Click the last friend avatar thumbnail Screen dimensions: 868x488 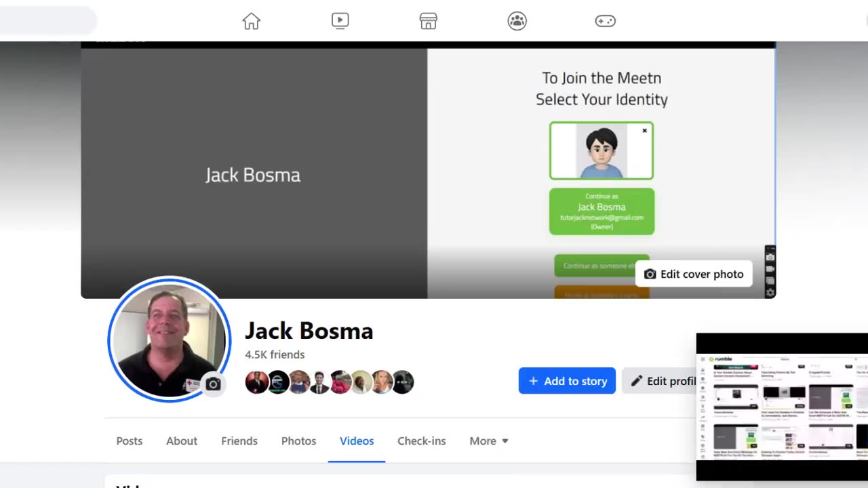point(403,382)
